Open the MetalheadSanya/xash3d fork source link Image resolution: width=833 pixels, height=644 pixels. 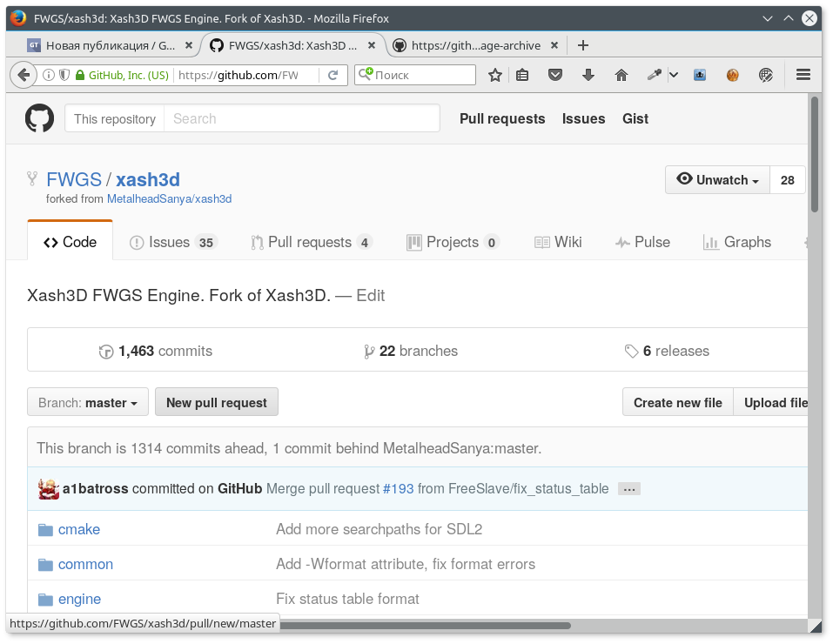coord(169,199)
